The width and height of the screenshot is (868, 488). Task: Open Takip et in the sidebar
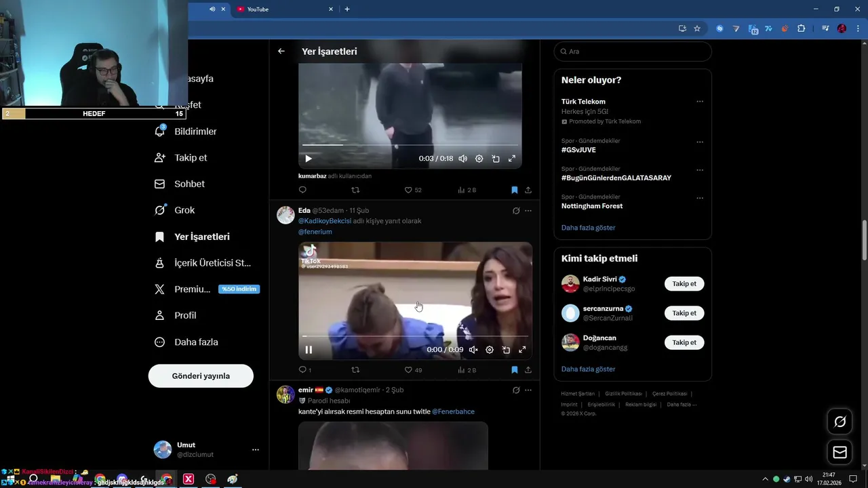point(181,157)
